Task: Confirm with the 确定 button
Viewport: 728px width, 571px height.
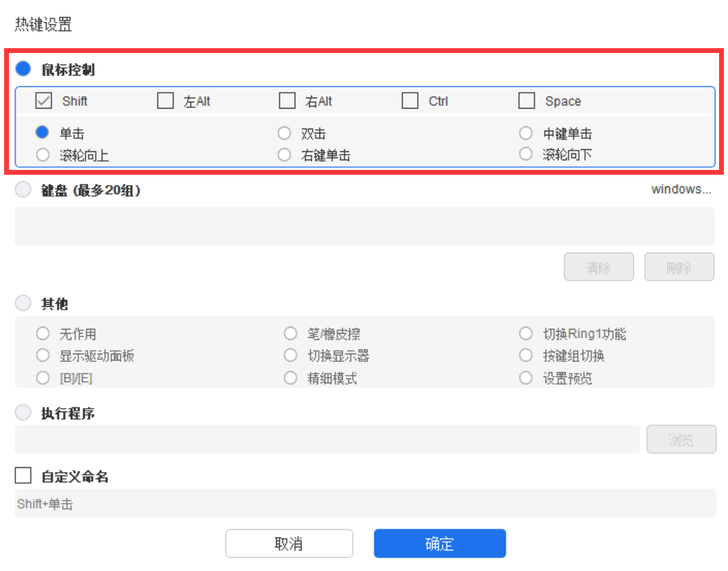Action: 440,543
